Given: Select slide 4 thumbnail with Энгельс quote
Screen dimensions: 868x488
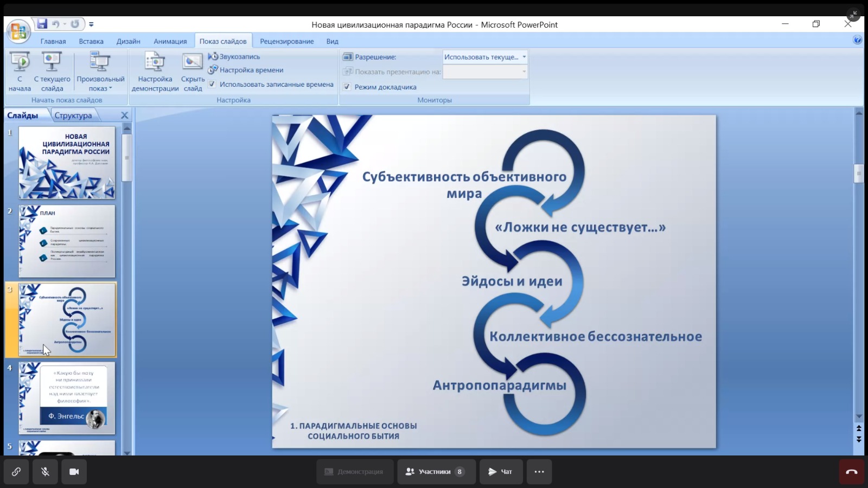Looking at the screenshot, I should [x=67, y=398].
